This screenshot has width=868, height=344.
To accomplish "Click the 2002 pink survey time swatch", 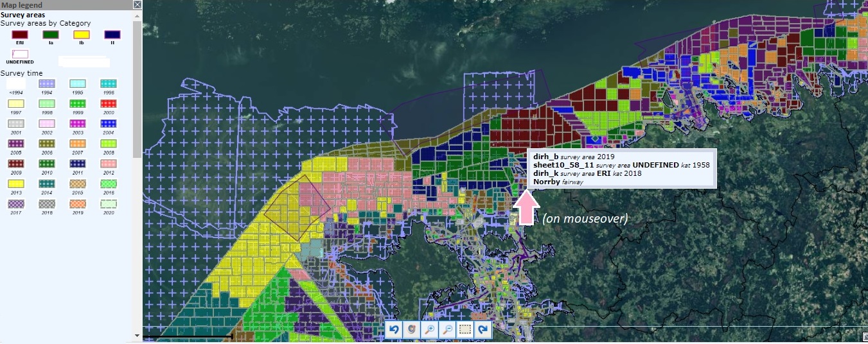I will tap(47, 123).
